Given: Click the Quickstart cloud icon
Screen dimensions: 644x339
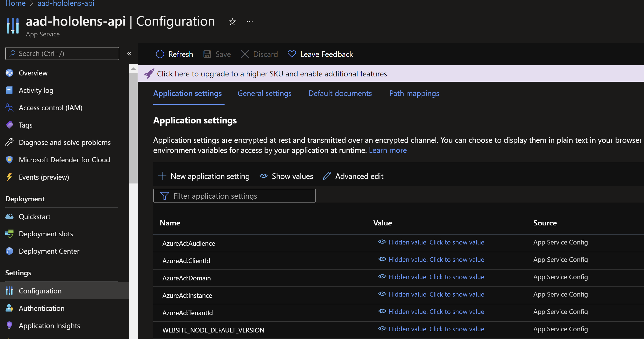Looking at the screenshot, I should (9, 217).
